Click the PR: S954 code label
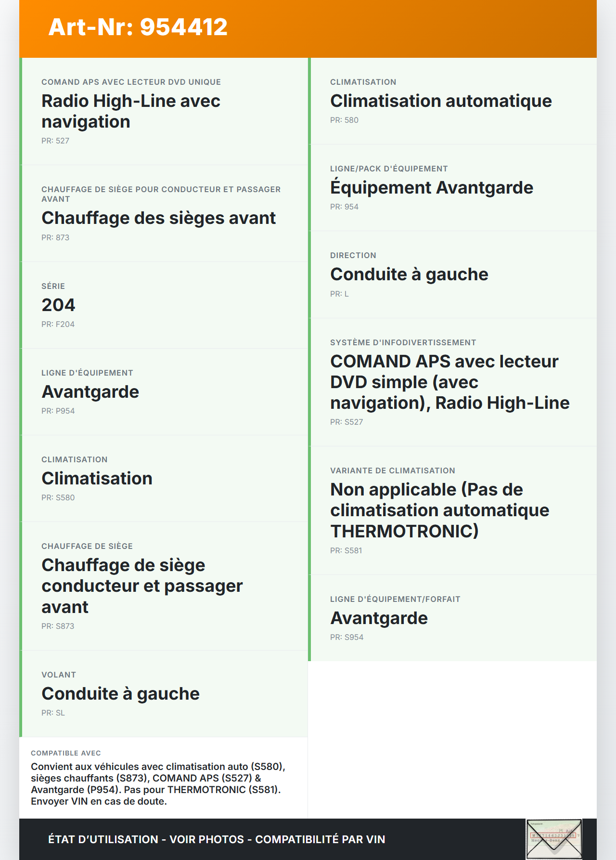The image size is (616, 860). (x=347, y=637)
